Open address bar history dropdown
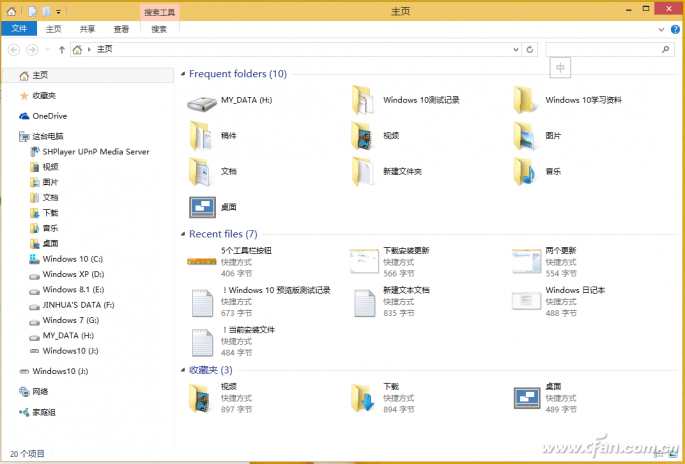Image resolution: width=685 pixels, height=464 pixels. click(516, 49)
